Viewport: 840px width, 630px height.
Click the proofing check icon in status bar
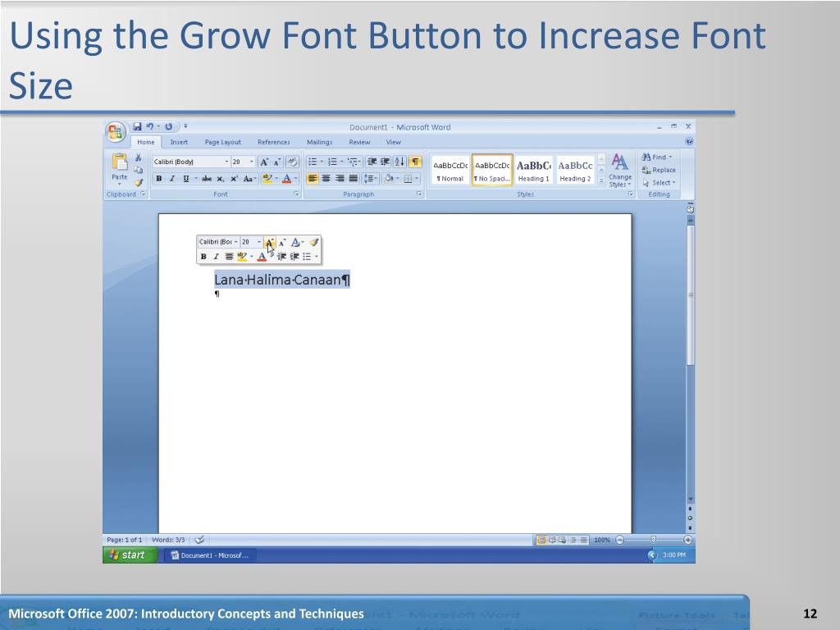(199, 540)
